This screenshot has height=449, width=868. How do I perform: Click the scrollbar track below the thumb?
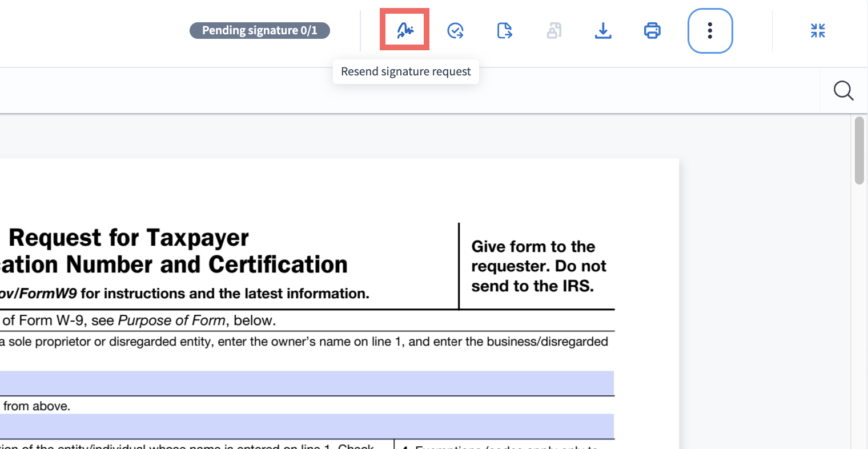(x=859, y=314)
